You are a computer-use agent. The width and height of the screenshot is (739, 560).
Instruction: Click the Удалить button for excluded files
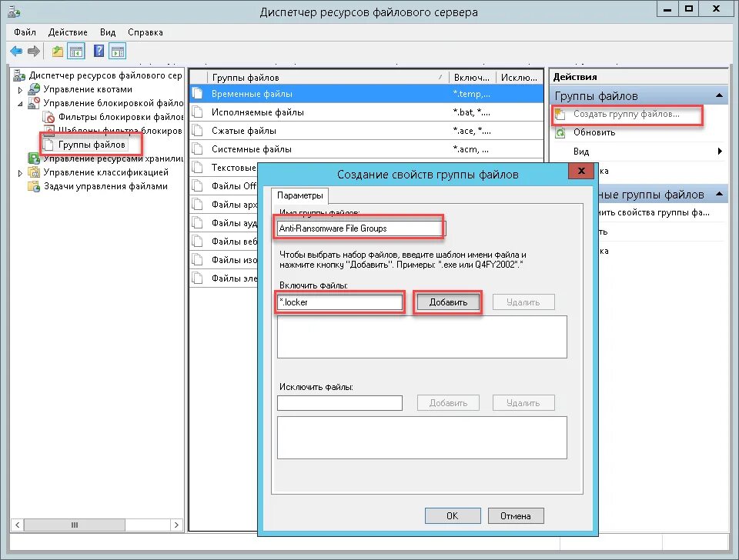(x=523, y=402)
